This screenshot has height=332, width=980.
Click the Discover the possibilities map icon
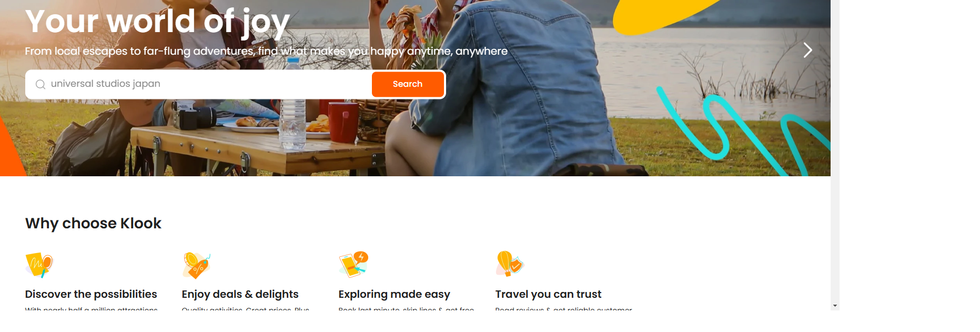click(x=39, y=265)
